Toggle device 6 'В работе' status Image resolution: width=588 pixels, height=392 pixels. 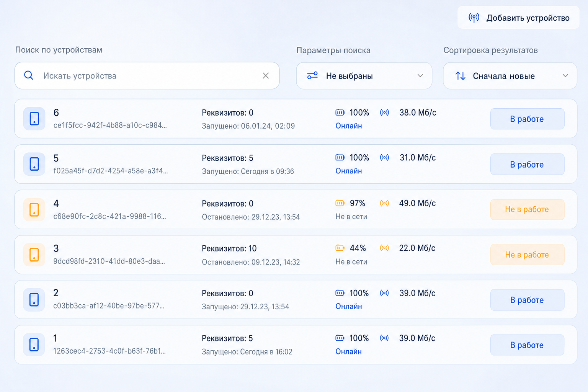click(x=527, y=119)
